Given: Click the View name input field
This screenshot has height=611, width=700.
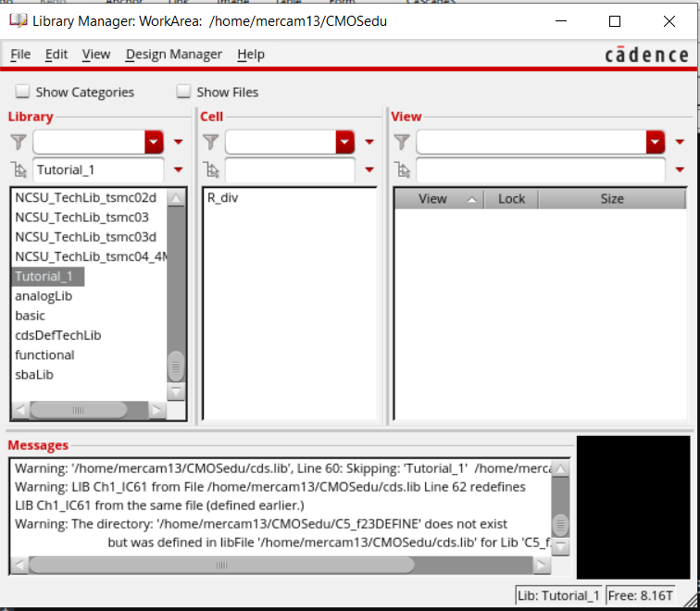Looking at the screenshot, I should (x=541, y=169).
